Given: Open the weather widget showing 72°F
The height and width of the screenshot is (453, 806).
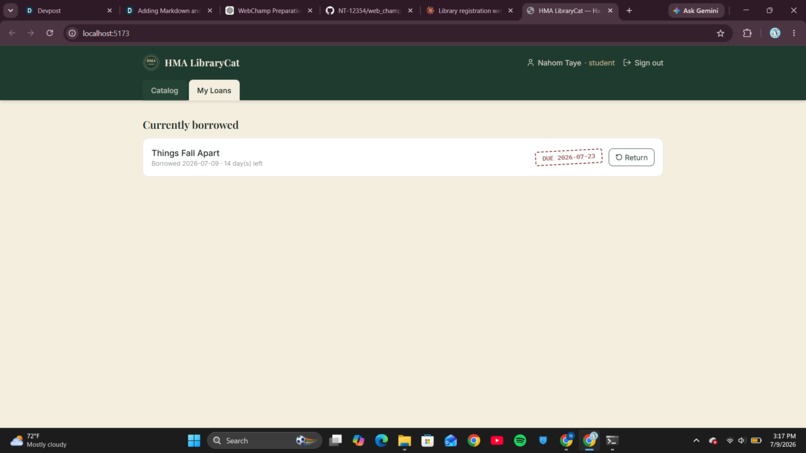Looking at the screenshot, I should pos(39,441).
